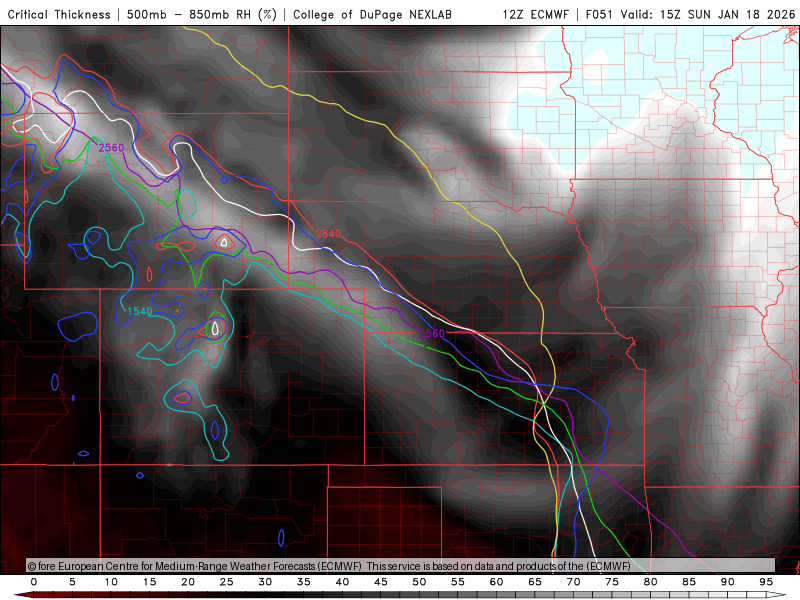This screenshot has height=600, width=800.
Task: Click the "15" value on the color scale
Action: pyautogui.click(x=149, y=582)
